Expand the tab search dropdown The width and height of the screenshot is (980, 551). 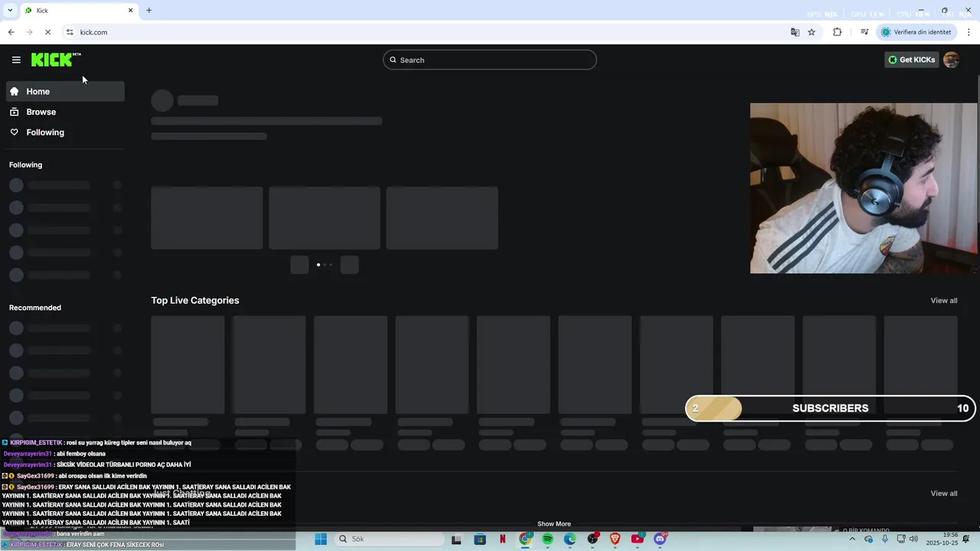[x=9, y=11]
